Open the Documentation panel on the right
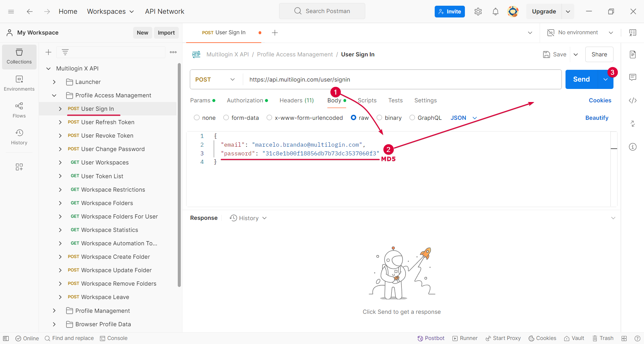 633,54
